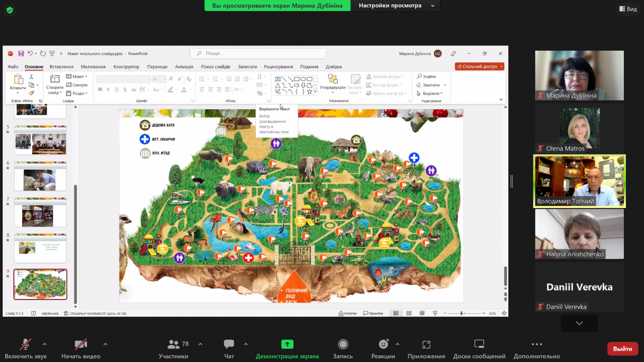This screenshot has width=644, height=362.
Task: Open the Review (Рецензування) tab
Action: point(279,67)
